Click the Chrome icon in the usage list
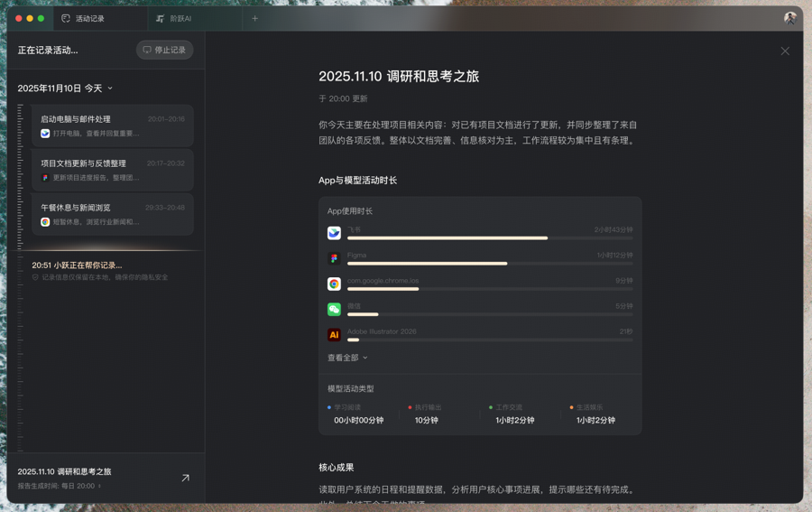Image resolution: width=812 pixels, height=512 pixels. click(334, 284)
